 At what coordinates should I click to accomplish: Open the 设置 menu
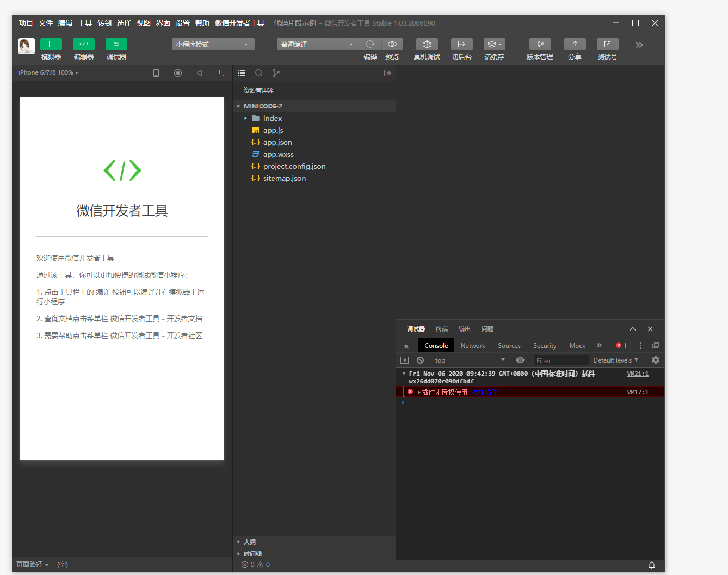click(x=183, y=23)
